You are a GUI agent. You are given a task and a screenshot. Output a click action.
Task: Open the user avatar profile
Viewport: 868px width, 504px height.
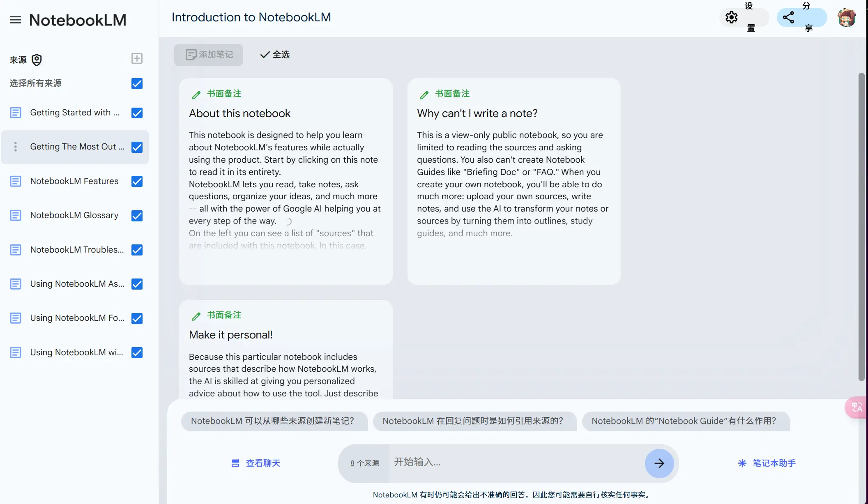click(x=846, y=17)
